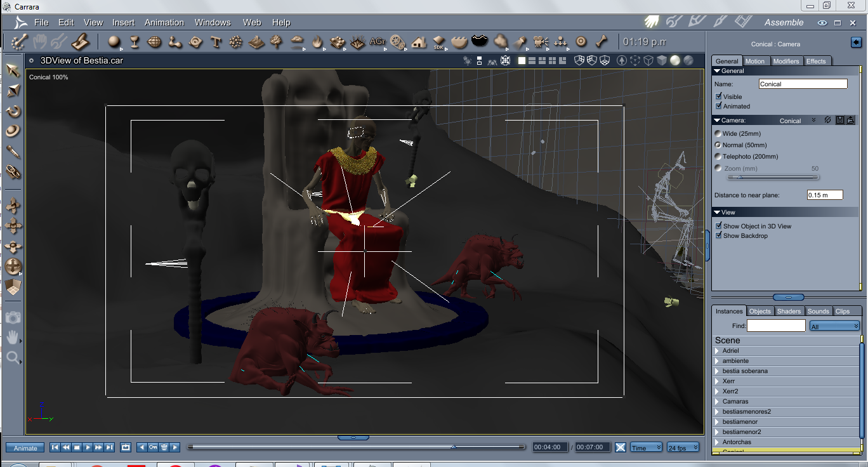Viewport: 868px width, 467px height.
Task: Select the Telephoto (200mm) radio button
Action: pos(718,156)
